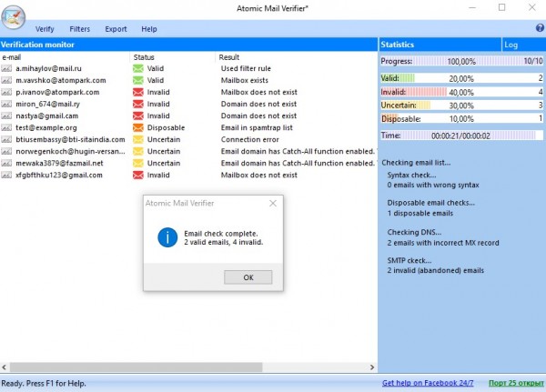The height and width of the screenshot is (392, 546).
Task: Click 'Checking DNS...' log line
Action: tap(414, 232)
